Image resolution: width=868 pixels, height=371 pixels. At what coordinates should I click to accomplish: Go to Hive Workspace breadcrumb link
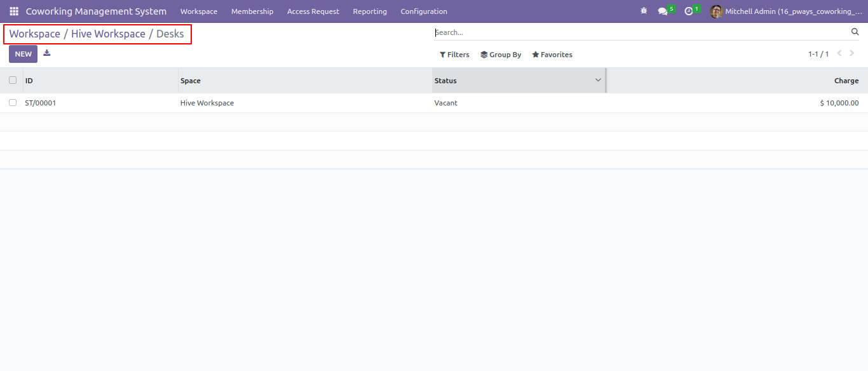[108, 34]
